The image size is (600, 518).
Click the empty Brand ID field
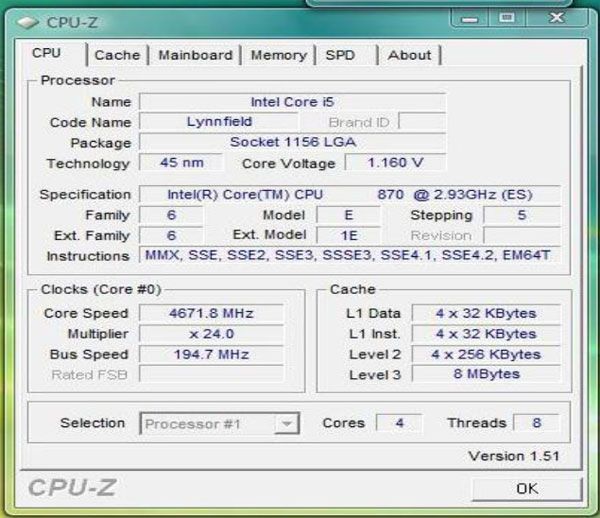click(x=422, y=122)
